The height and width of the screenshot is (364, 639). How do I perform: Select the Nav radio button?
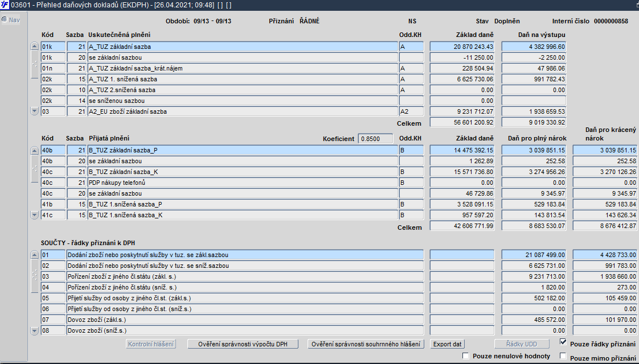click(x=5, y=19)
